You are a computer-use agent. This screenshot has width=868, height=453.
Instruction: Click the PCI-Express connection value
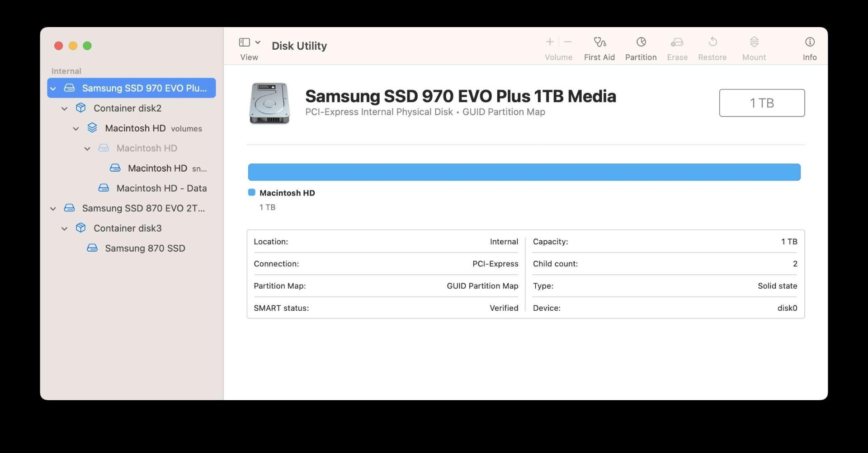495,264
